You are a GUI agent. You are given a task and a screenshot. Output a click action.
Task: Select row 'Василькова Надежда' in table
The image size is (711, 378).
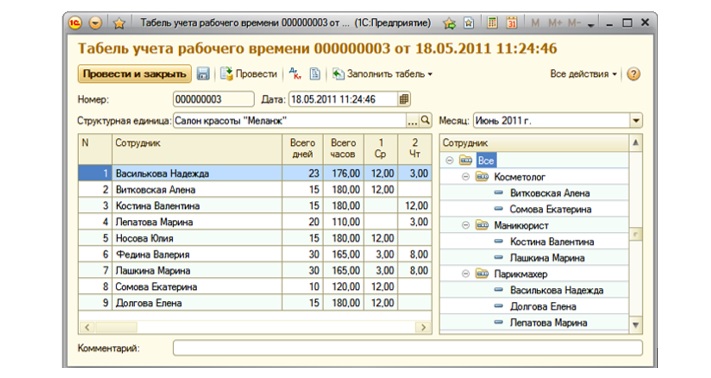255,173
